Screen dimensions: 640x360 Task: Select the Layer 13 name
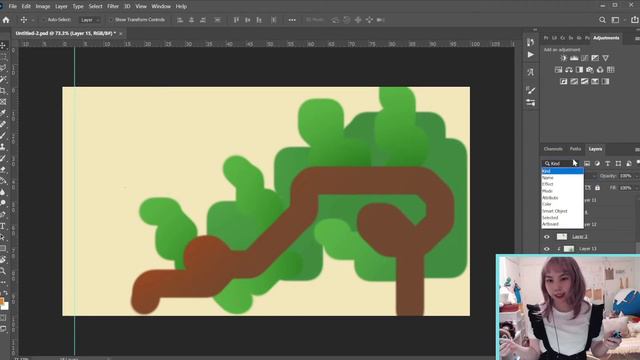coord(588,249)
